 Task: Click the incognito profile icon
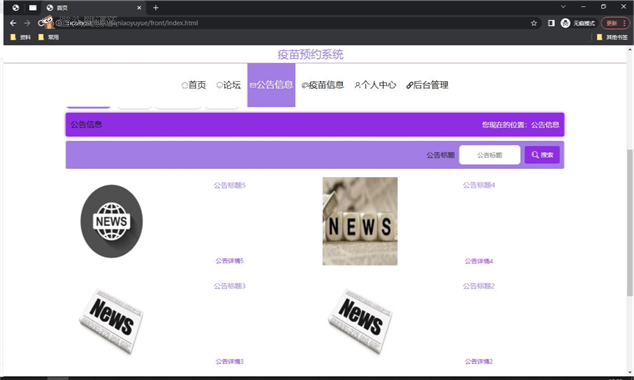tap(565, 23)
